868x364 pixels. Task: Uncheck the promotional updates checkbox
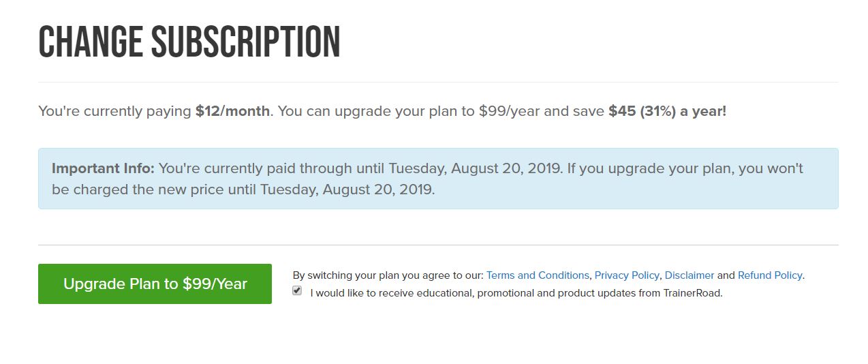297,291
